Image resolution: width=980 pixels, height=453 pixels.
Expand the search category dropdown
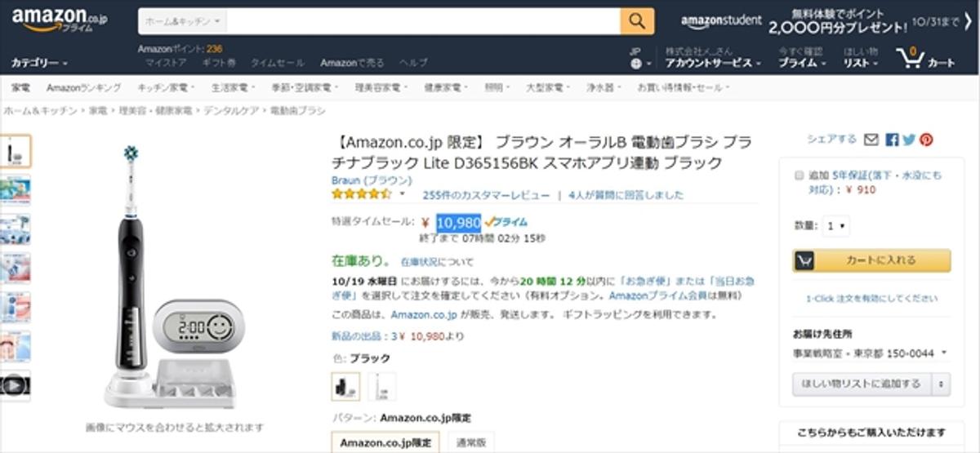click(182, 21)
